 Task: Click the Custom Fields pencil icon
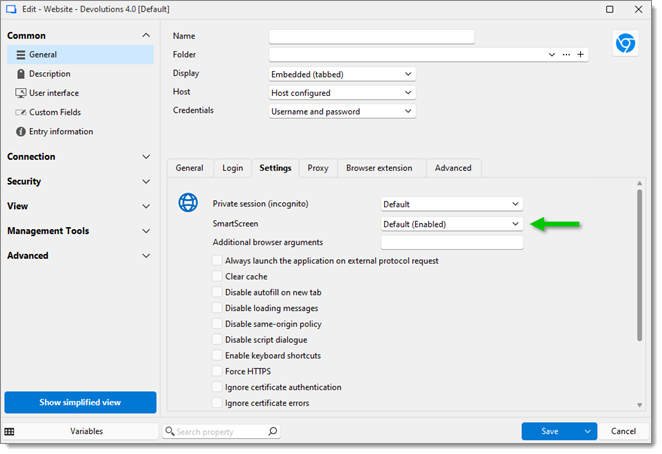click(x=21, y=112)
